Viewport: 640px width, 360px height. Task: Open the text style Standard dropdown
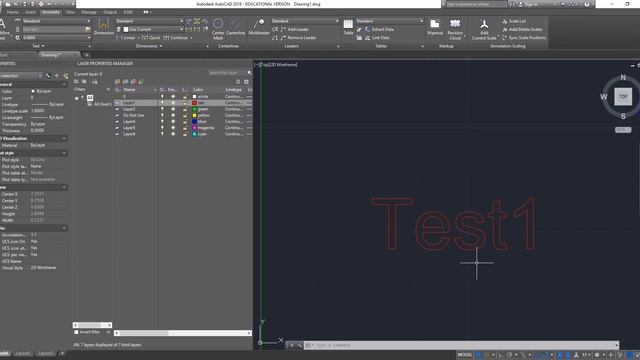pos(56,21)
